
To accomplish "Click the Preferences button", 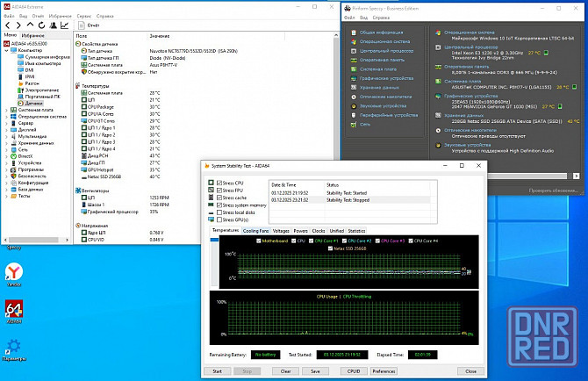I will pyautogui.click(x=384, y=371).
